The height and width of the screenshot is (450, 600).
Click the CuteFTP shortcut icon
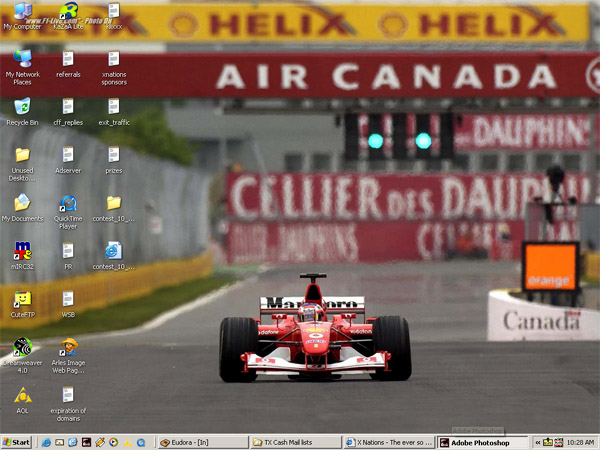pos(22,299)
